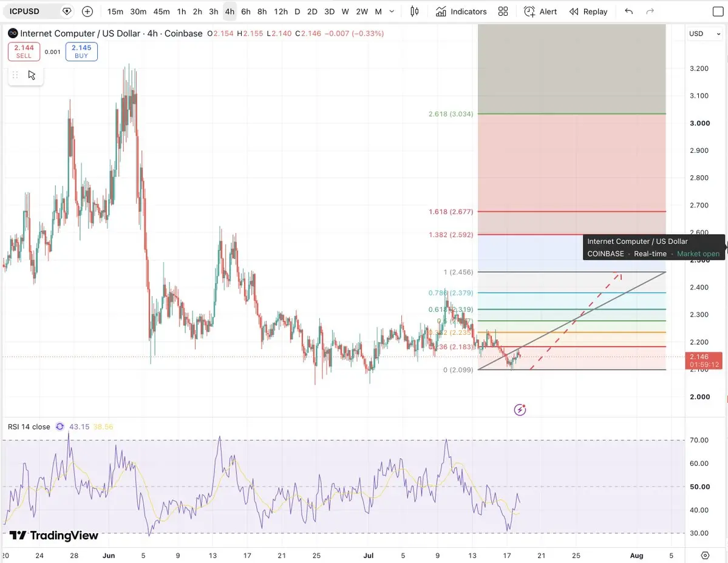Viewport: 728px width, 563px height.
Task: Open chart time settings target icon
Action: 706,556
